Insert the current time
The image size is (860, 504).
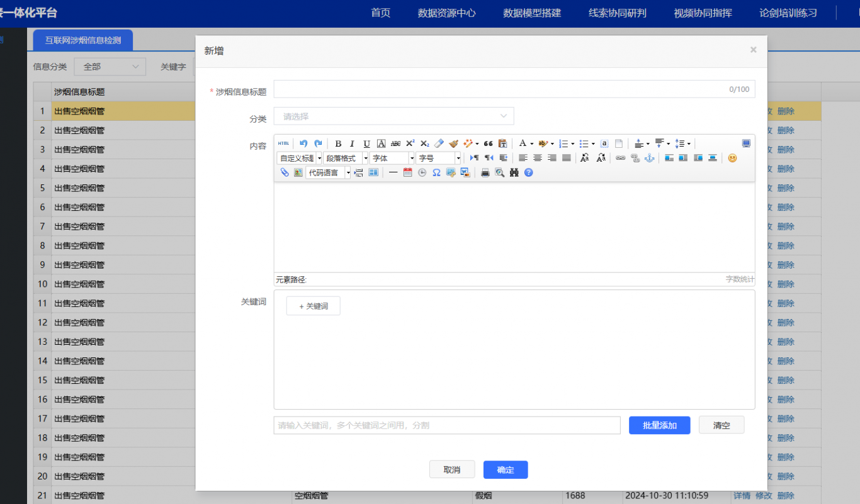[x=422, y=172]
